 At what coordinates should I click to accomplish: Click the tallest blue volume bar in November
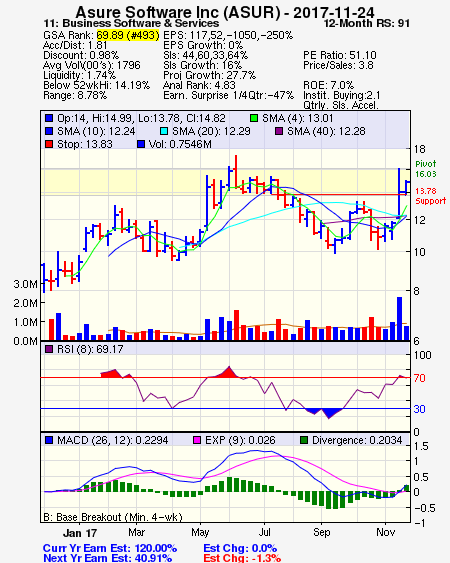click(399, 318)
